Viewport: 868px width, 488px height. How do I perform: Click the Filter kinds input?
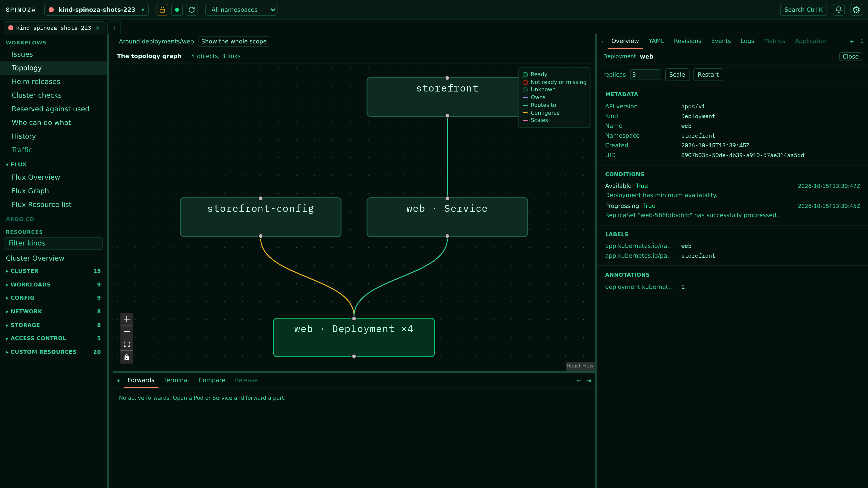pyautogui.click(x=53, y=244)
